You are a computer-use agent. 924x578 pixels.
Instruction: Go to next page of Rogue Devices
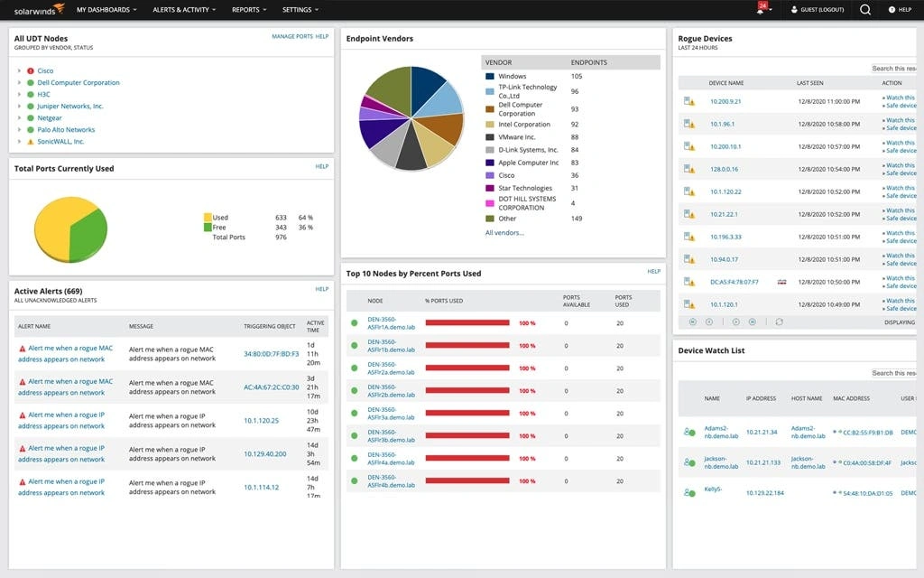(736, 321)
